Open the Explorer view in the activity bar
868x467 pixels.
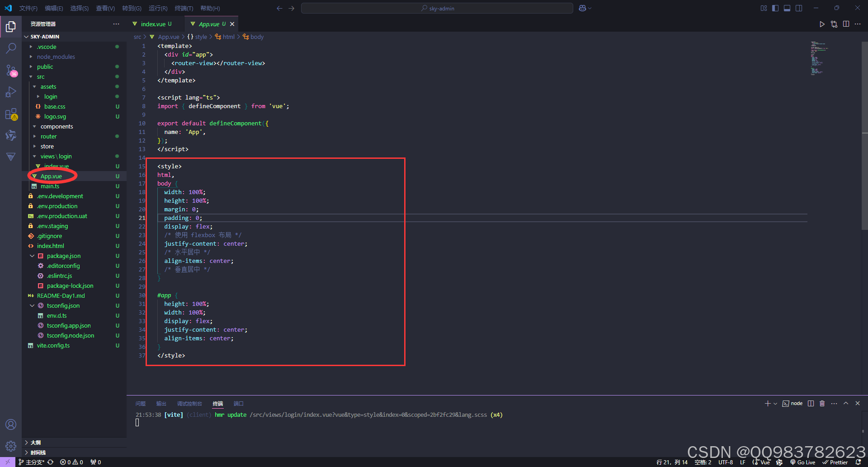[11, 27]
